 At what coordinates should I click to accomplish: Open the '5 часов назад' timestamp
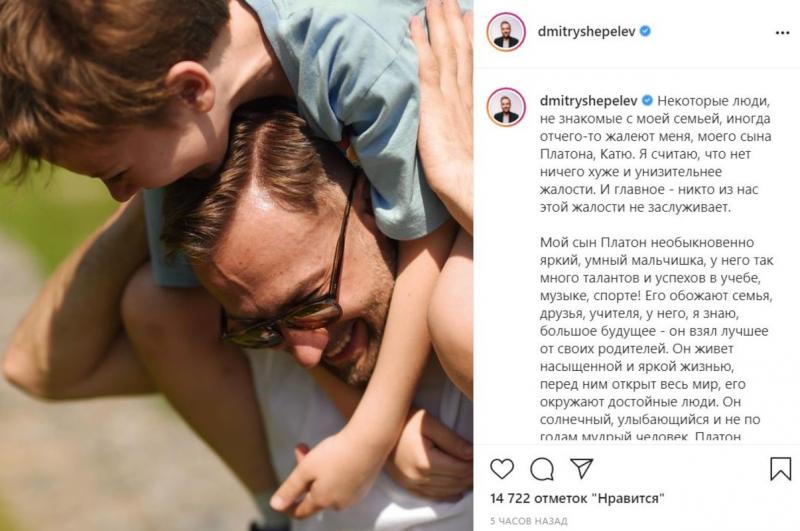(529, 521)
